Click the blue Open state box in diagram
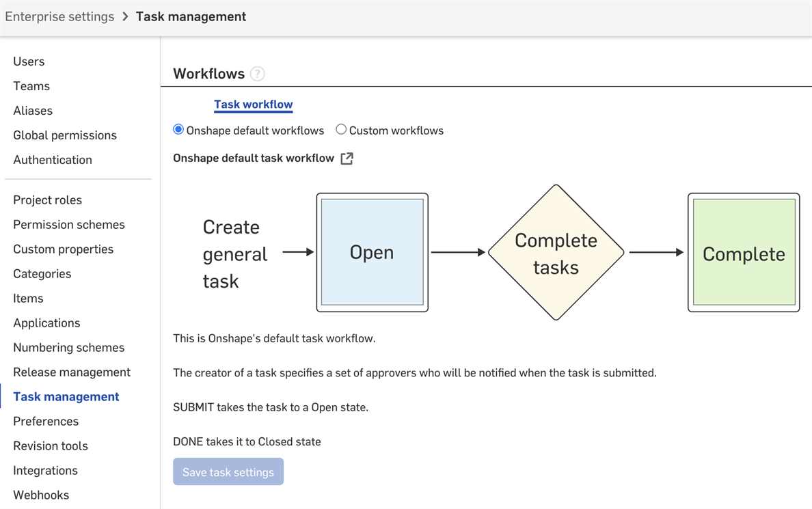 pos(373,252)
